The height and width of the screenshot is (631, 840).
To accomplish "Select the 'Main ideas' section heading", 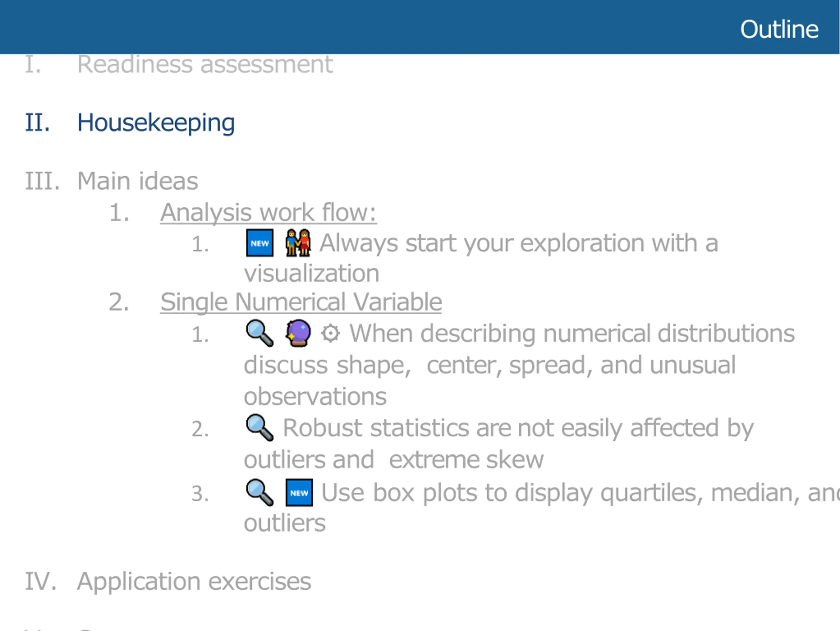I will tap(138, 181).
